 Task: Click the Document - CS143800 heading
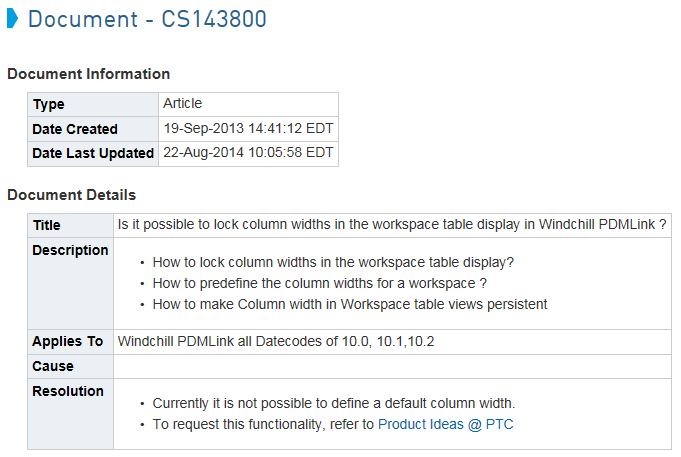click(x=147, y=19)
